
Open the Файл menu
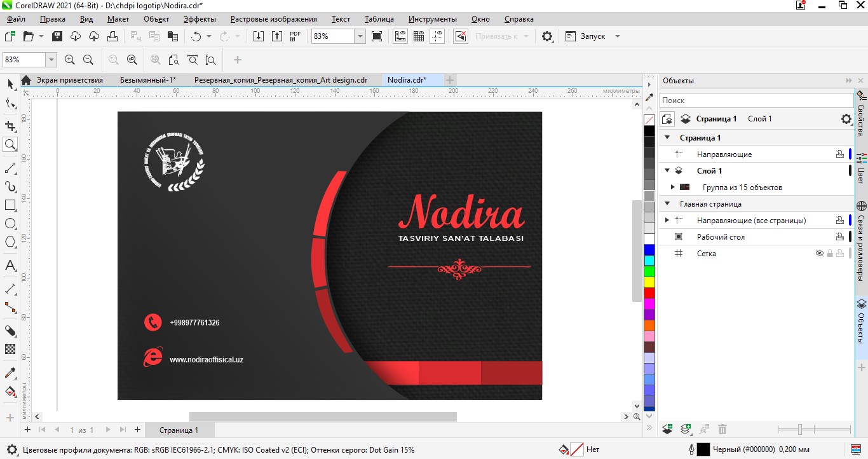(17, 19)
